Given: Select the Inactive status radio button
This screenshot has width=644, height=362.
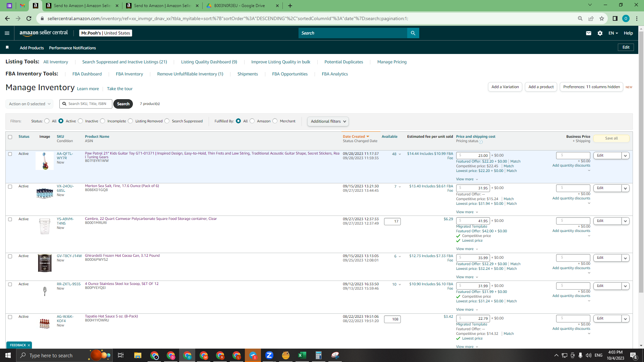Looking at the screenshot, I should point(80,121).
